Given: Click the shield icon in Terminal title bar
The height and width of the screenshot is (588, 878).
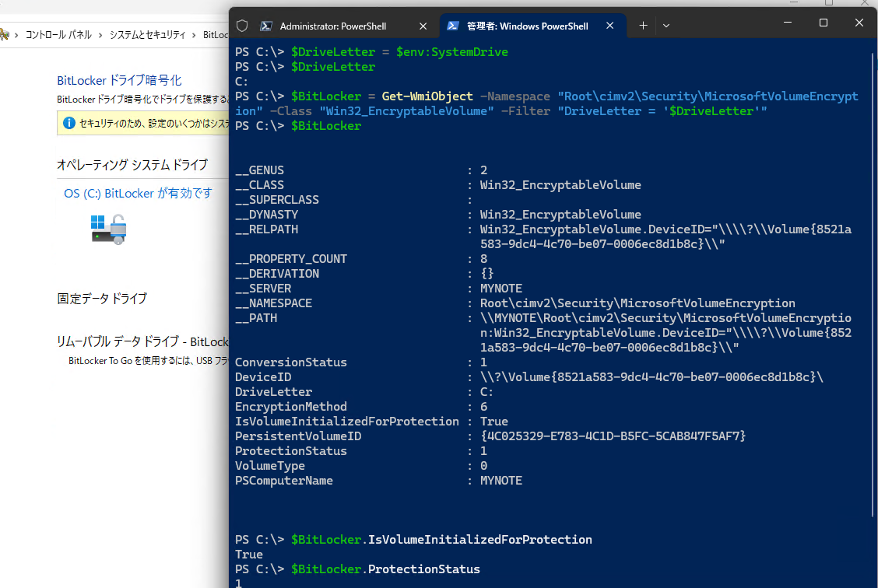Looking at the screenshot, I should coord(242,25).
